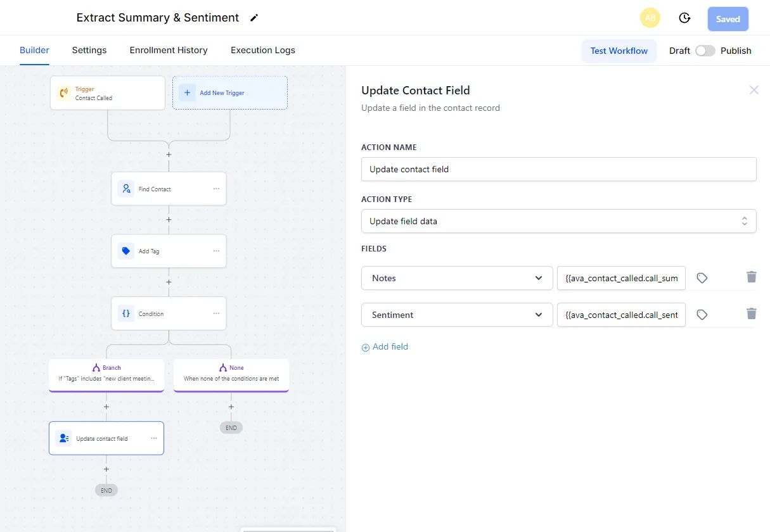Open the Sentiment field dropdown

[x=456, y=315]
